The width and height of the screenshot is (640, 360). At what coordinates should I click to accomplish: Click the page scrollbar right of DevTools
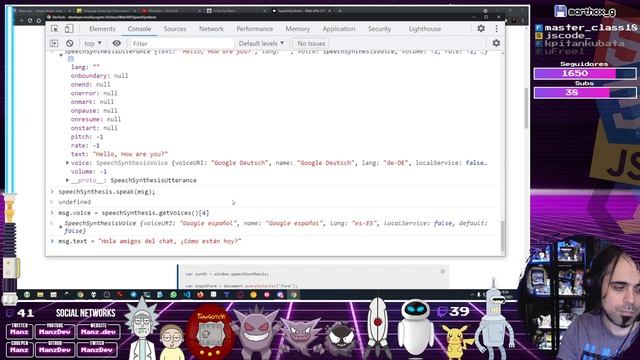tap(526, 108)
